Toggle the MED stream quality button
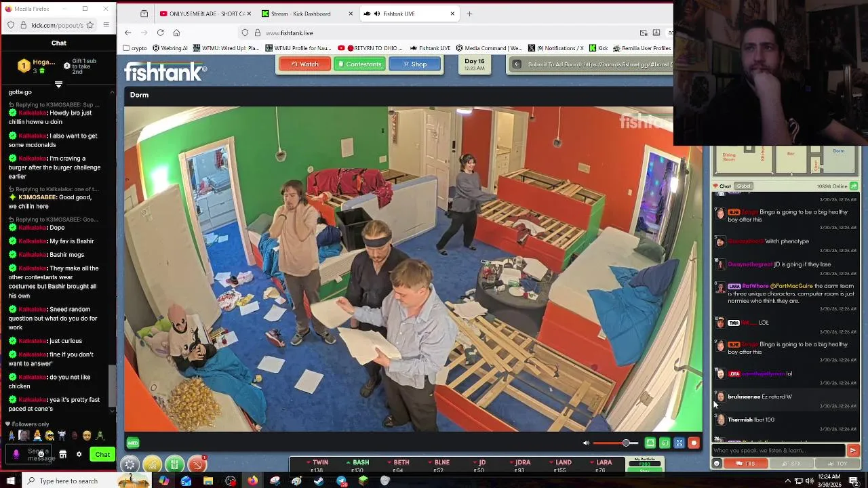Viewport: 868px width, 488px height. pyautogui.click(x=133, y=443)
